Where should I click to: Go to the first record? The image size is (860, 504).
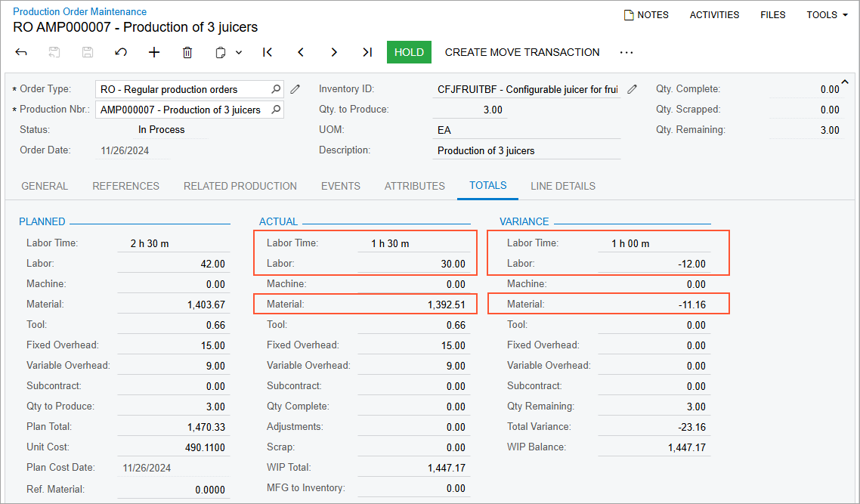268,52
